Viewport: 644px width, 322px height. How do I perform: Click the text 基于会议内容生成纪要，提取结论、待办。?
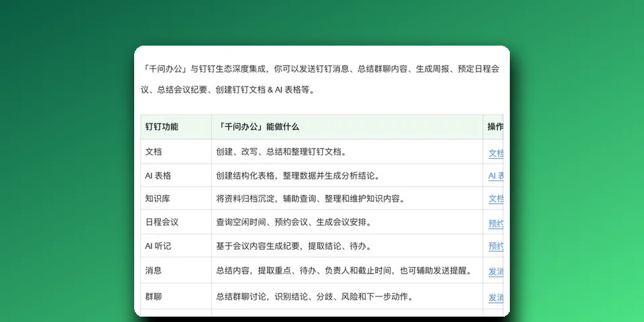294,246
